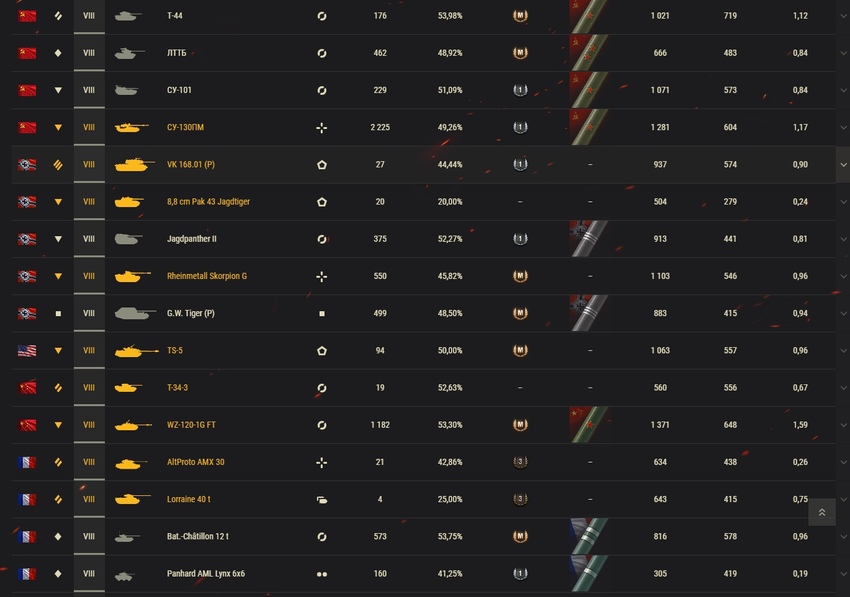The width and height of the screenshot is (850, 597).
Task: Expand the Bat.-Châtillon 12 t row details
Action: (x=843, y=537)
